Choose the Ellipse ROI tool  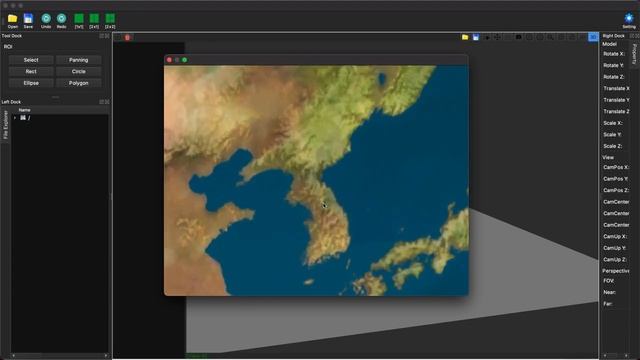31,83
